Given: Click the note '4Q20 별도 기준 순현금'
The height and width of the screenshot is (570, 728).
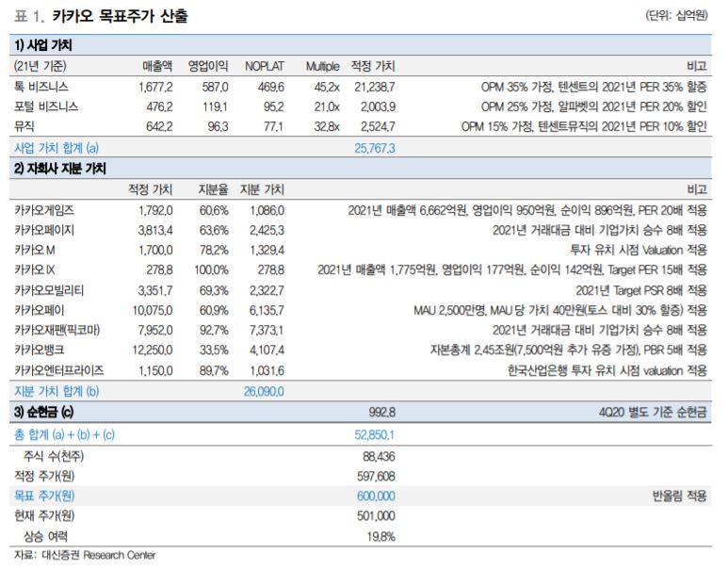Looking at the screenshot, I should click(x=653, y=412).
